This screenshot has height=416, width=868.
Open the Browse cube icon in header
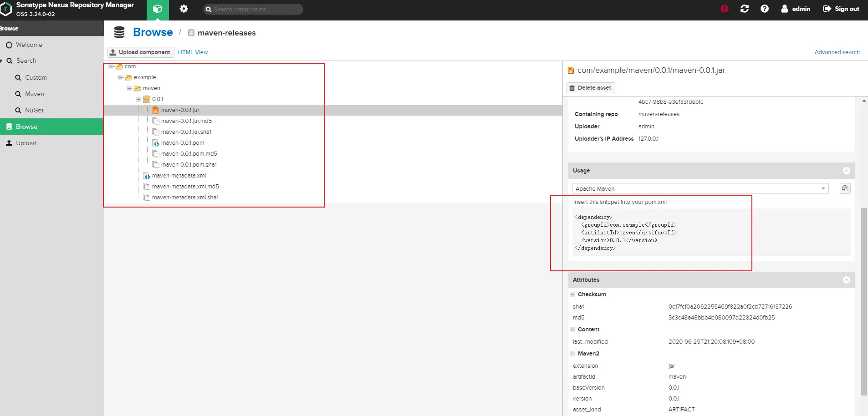(x=158, y=9)
